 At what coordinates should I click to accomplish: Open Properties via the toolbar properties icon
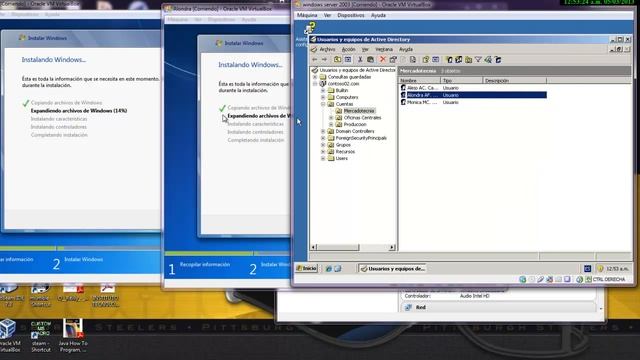(393, 60)
